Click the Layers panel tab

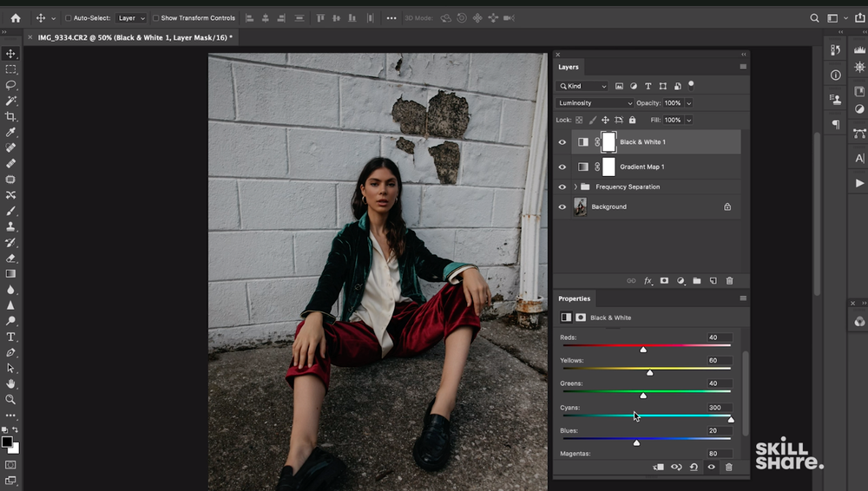[x=569, y=67]
